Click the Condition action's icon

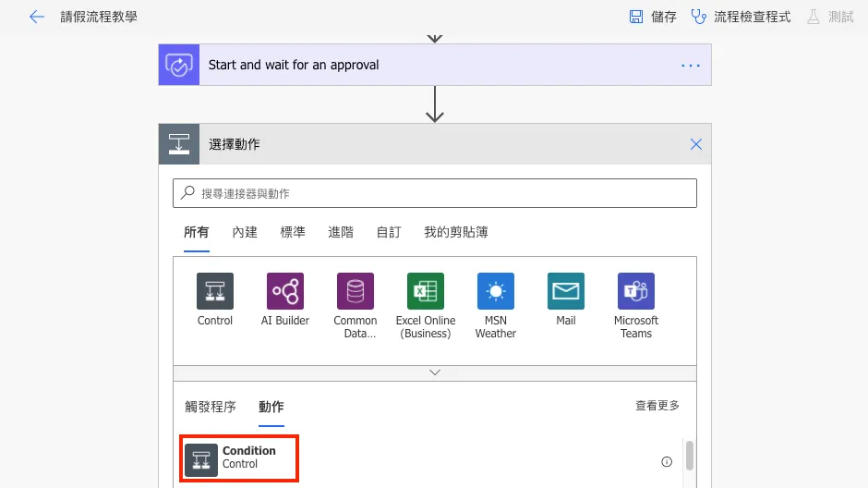(201, 460)
